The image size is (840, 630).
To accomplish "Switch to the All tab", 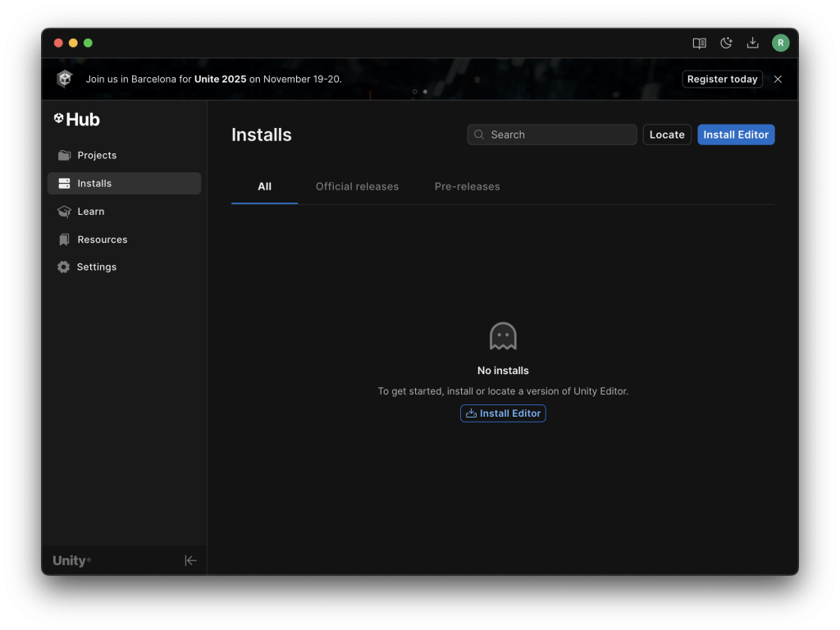I will pos(265,186).
